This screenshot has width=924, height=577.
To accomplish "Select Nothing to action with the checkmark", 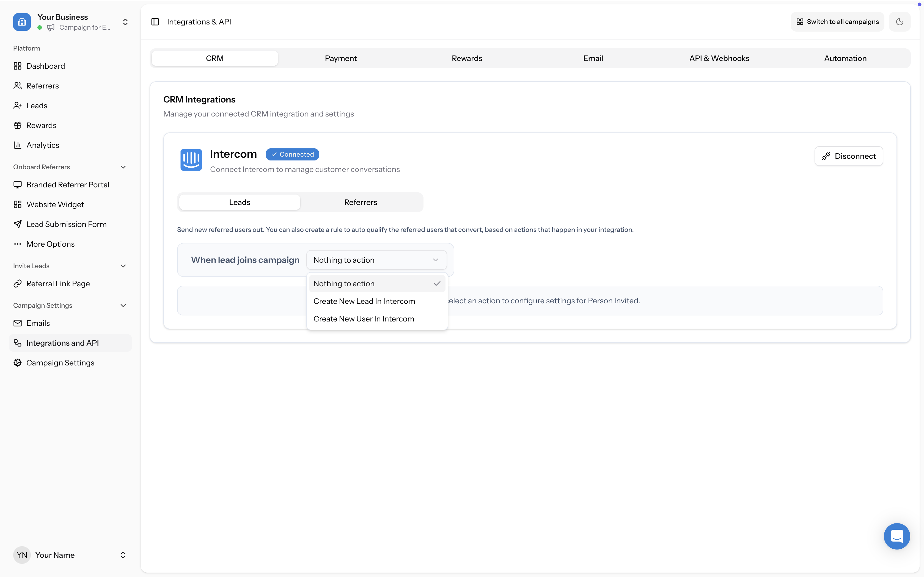I will point(377,284).
